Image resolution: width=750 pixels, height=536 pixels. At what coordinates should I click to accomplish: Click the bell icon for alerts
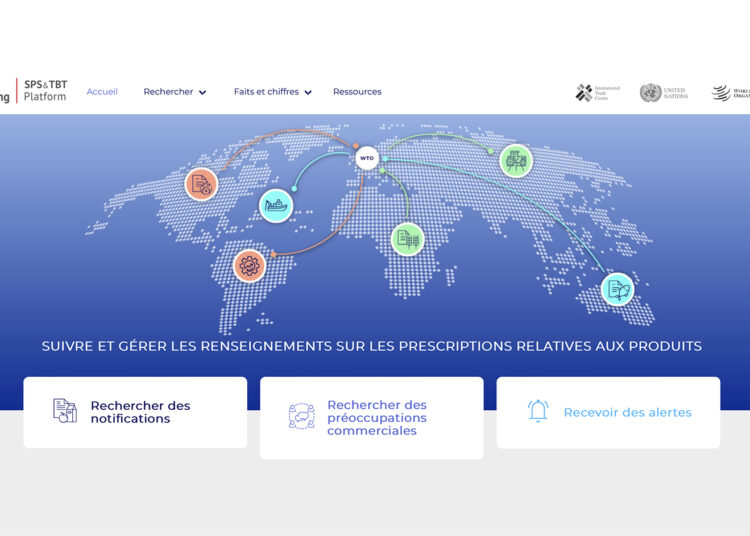538,411
